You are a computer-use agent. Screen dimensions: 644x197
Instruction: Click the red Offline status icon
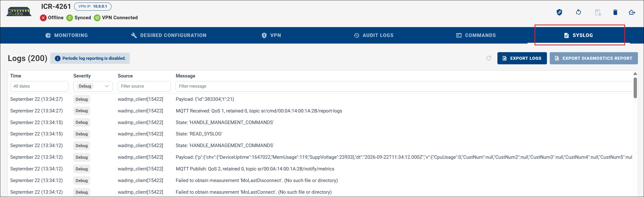[43, 18]
